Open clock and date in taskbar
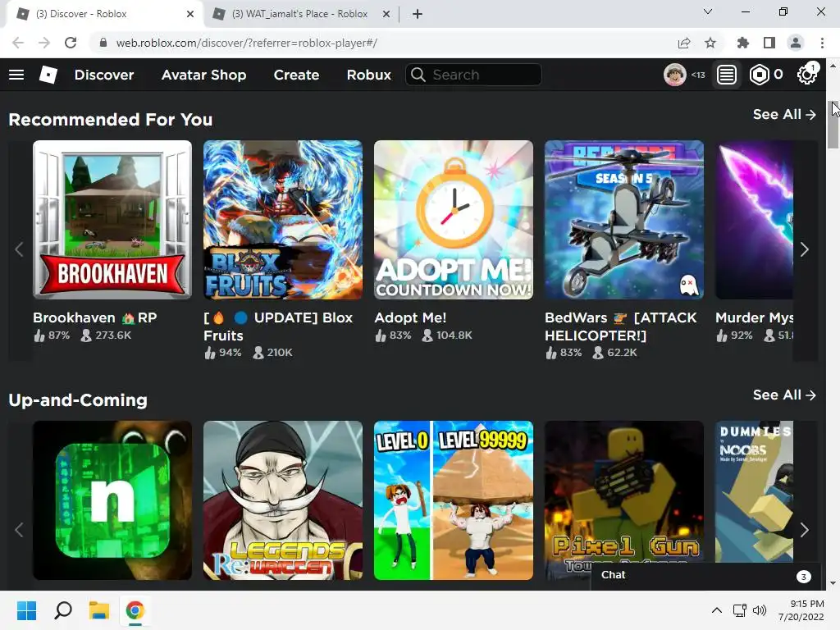Image resolution: width=840 pixels, height=630 pixels. (x=801, y=610)
